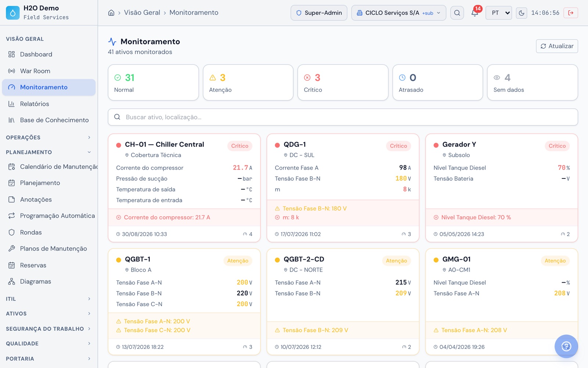Go to home via breadcrumb house icon
The width and height of the screenshot is (588, 368).
(111, 13)
